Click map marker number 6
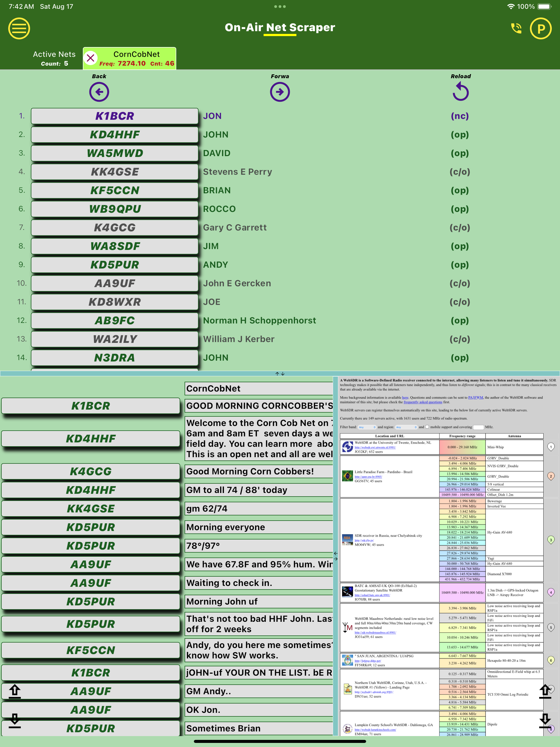560x747 pixels. pyautogui.click(x=551, y=660)
